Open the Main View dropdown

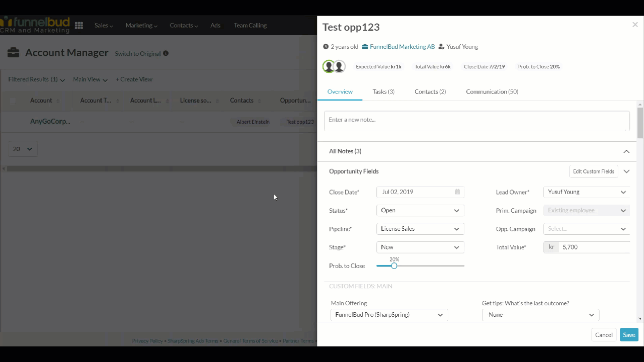pyautogui.click(x=91, y=79)
